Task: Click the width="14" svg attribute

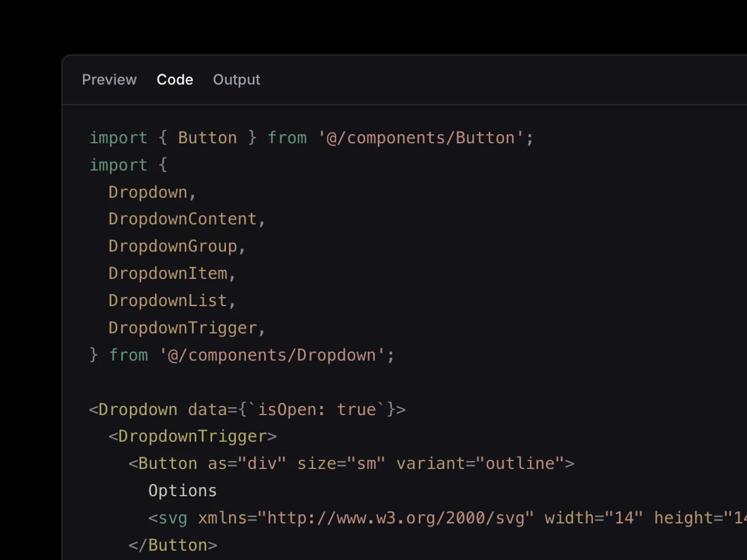Action: (593, 518)
